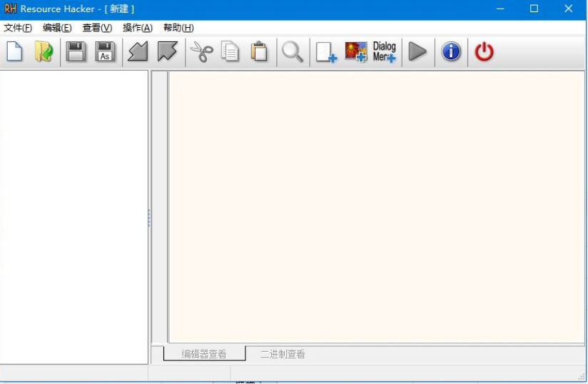Viewport: 588px width, 384px height.
Task: Open the 帮助(H) menu
Action: (x=178, y=28)
